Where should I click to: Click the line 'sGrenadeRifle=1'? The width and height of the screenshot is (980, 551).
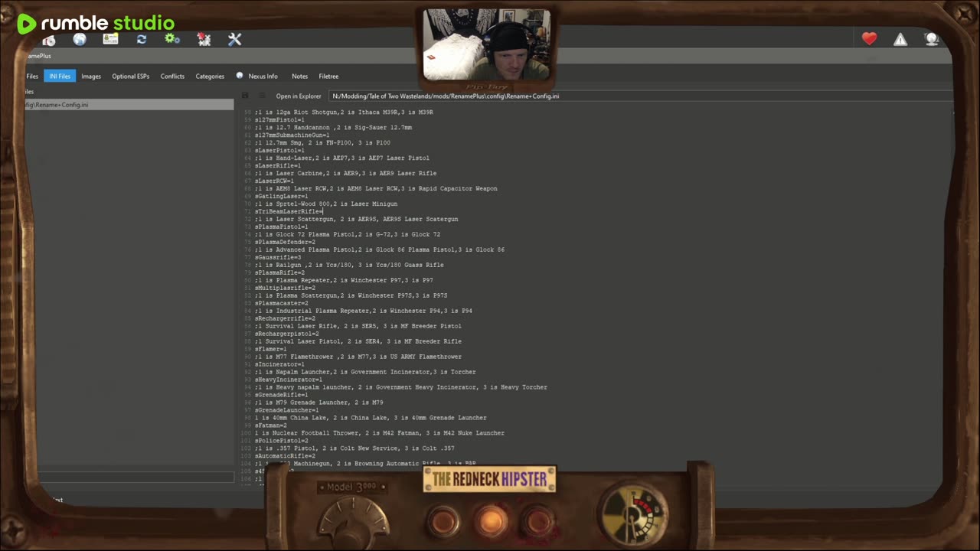click(x=282, y=396)
